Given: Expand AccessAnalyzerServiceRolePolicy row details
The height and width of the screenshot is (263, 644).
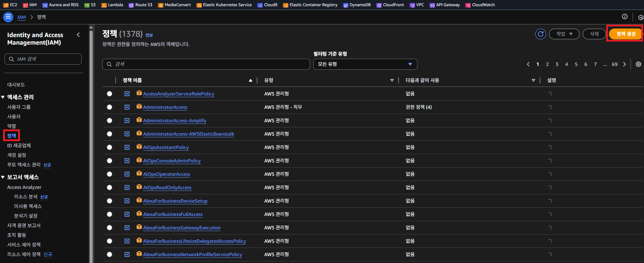Looking at the screenshot, I should 127,94.
